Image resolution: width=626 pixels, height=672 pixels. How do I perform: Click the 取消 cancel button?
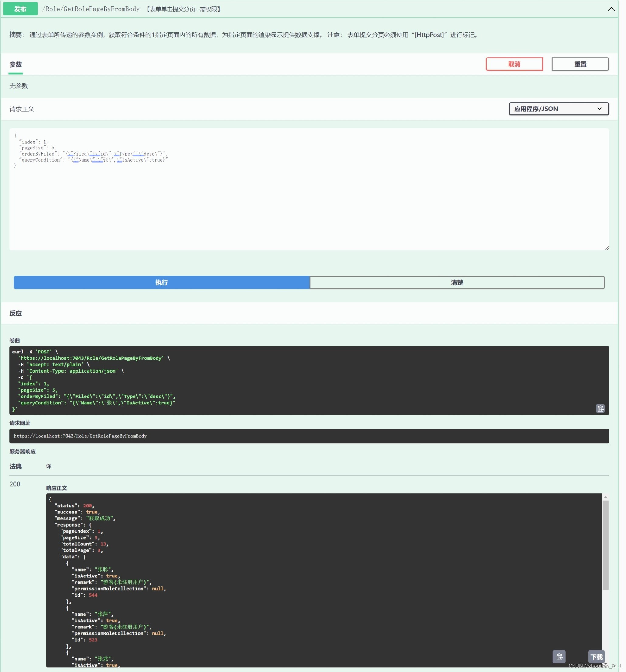tap(514, 64)
